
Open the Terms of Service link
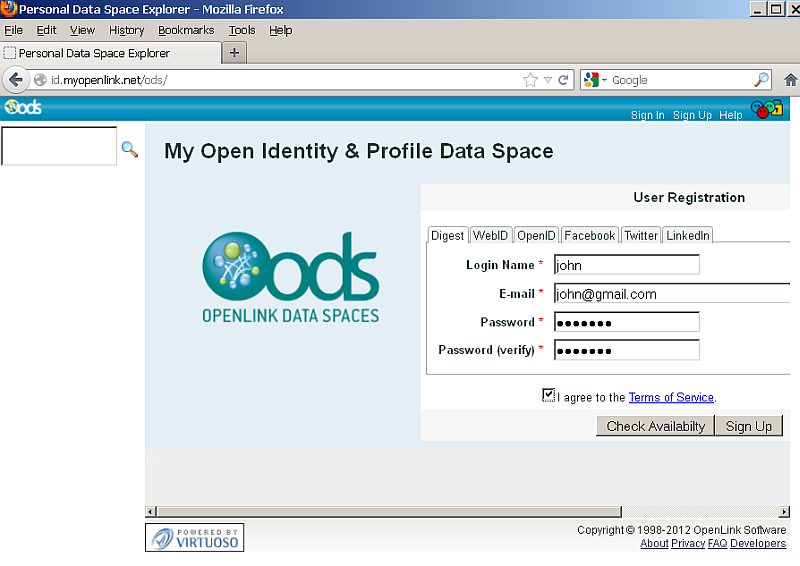671,397
